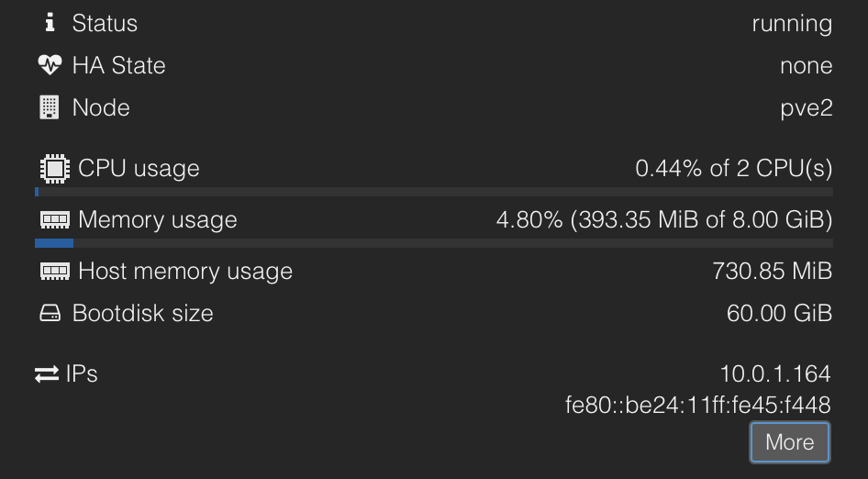This screenshot has width=868, height=479.
Task: Click the HA State none value
Action: 806,66
